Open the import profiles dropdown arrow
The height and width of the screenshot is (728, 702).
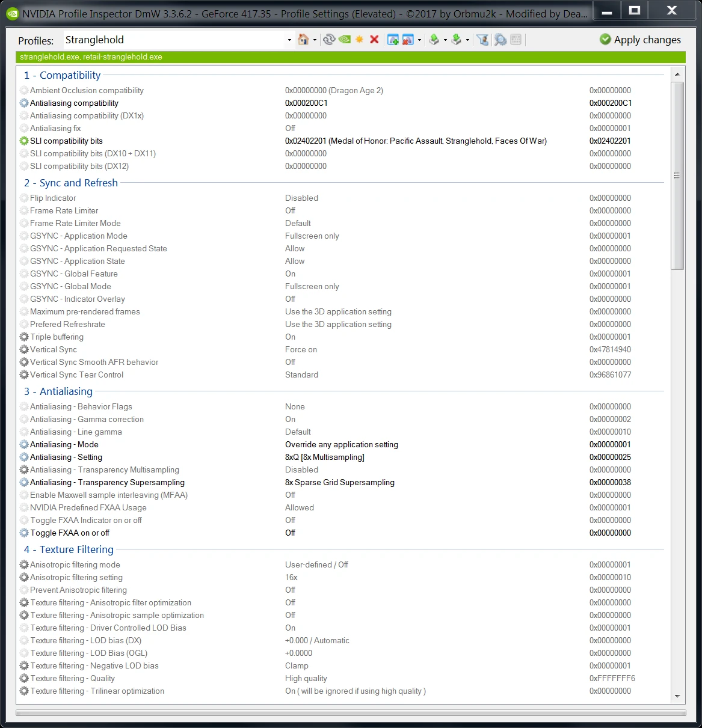click(x=467, y=40)
